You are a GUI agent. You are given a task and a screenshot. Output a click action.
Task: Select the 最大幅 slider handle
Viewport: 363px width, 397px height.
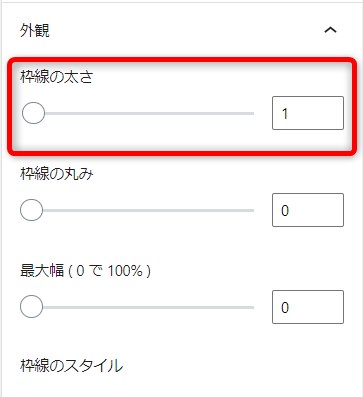coord(32,307)
